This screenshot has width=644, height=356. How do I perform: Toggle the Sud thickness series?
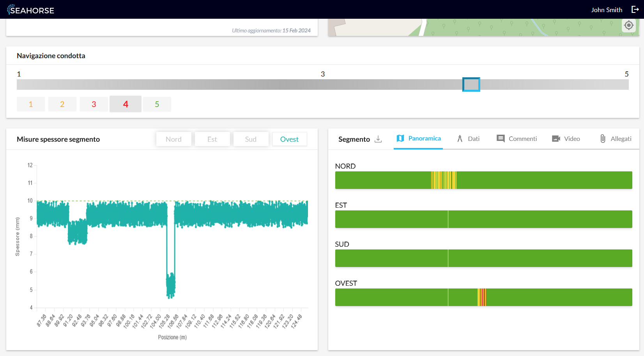coord(251,139)
